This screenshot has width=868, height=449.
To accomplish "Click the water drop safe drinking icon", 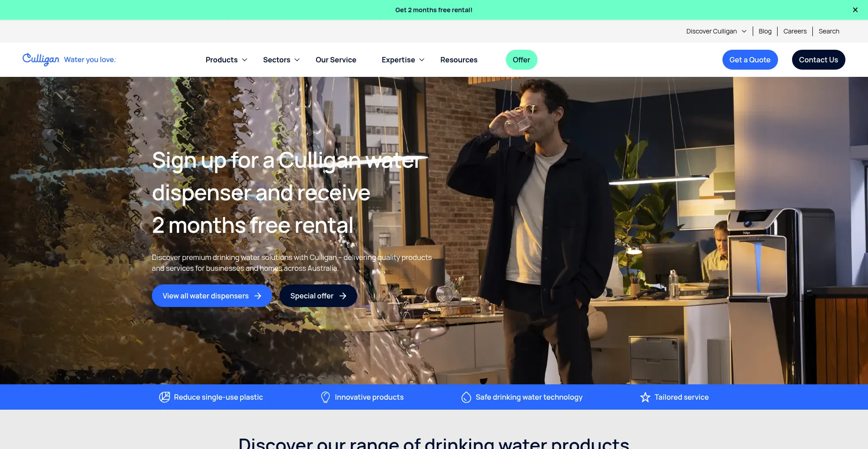I will 466,397.
